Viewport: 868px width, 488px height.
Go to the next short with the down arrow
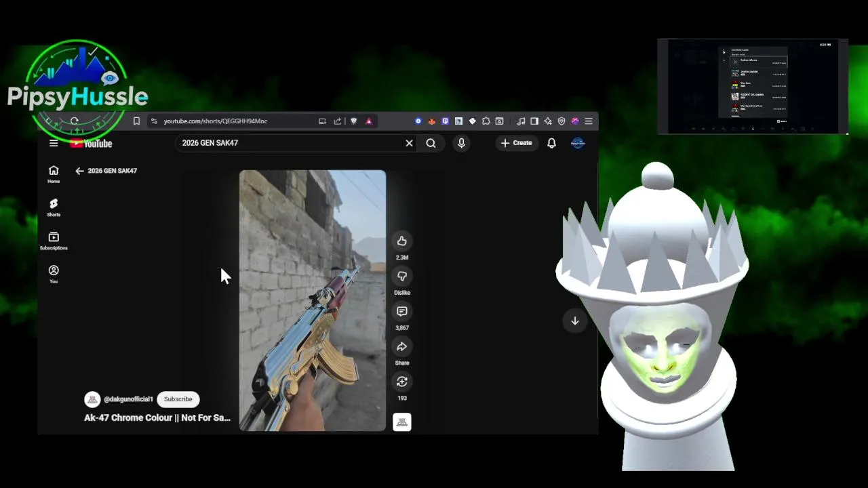(575, 321)
